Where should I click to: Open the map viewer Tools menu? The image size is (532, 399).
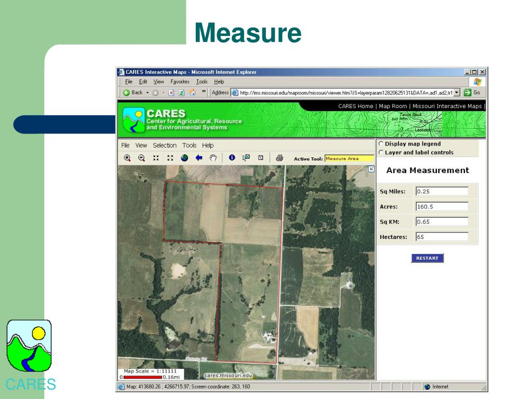click(189, 145)
